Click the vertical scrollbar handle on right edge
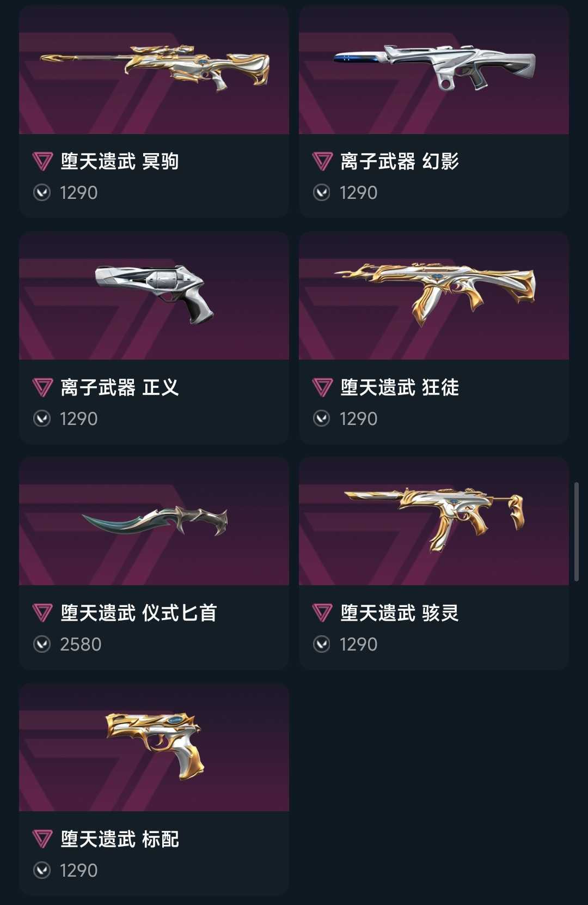Image resolution: width=588 pixels, height=905 pixels. pyautogui.click(x=577, y=532)
